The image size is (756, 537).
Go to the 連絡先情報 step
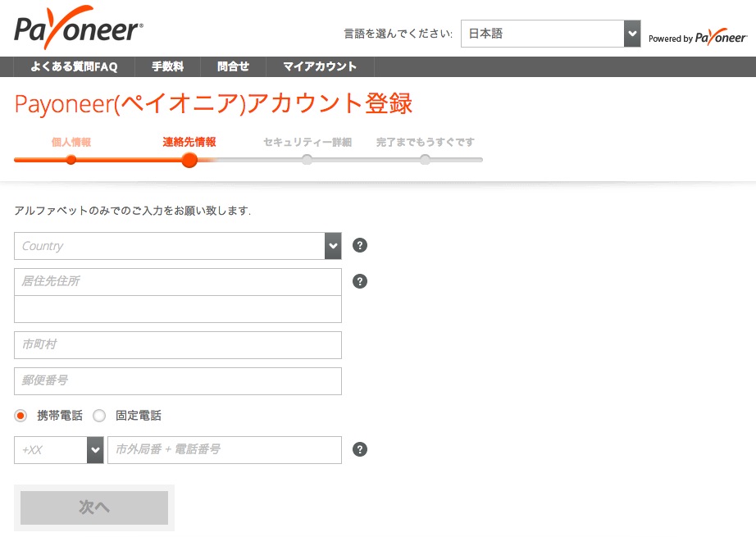tap(189, 142)
